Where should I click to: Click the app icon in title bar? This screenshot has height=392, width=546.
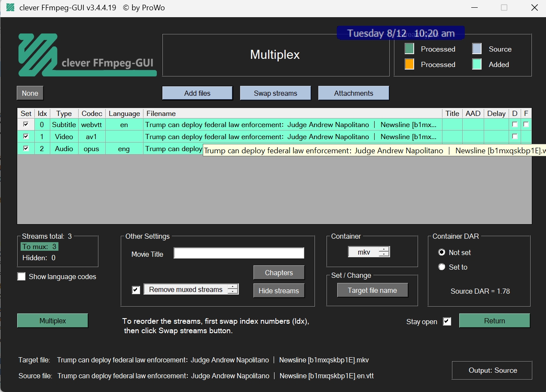[9, 8]
